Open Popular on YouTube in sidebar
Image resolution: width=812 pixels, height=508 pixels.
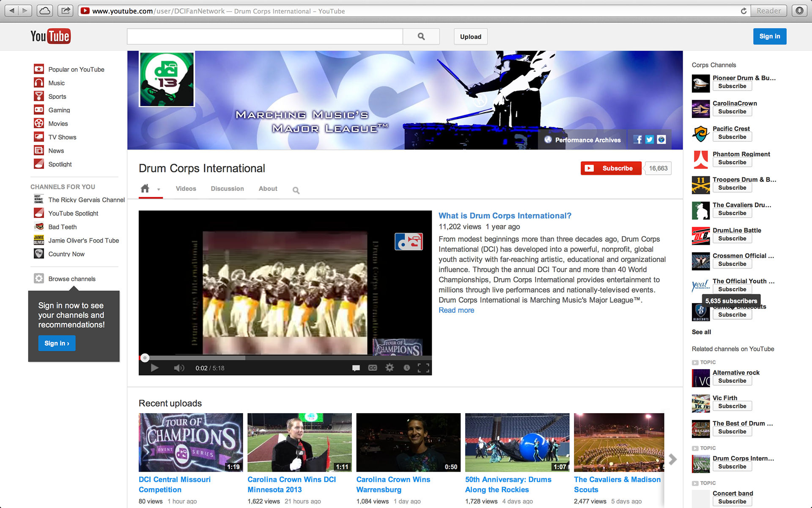coord(76,69)
